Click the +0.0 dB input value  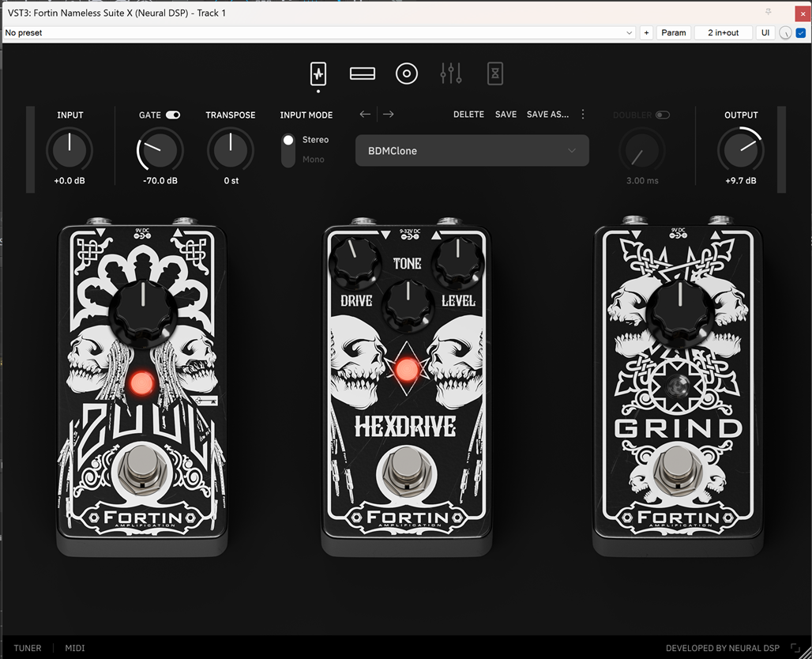click(70, 181)
